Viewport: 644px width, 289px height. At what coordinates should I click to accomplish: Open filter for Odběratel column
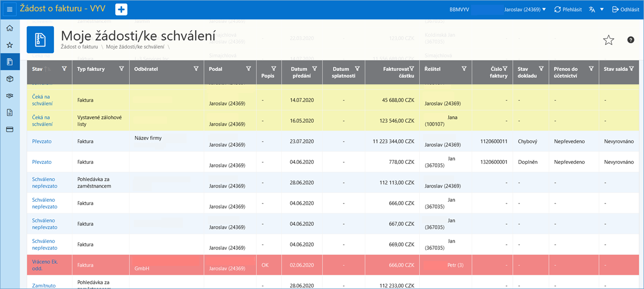point(196,69)
